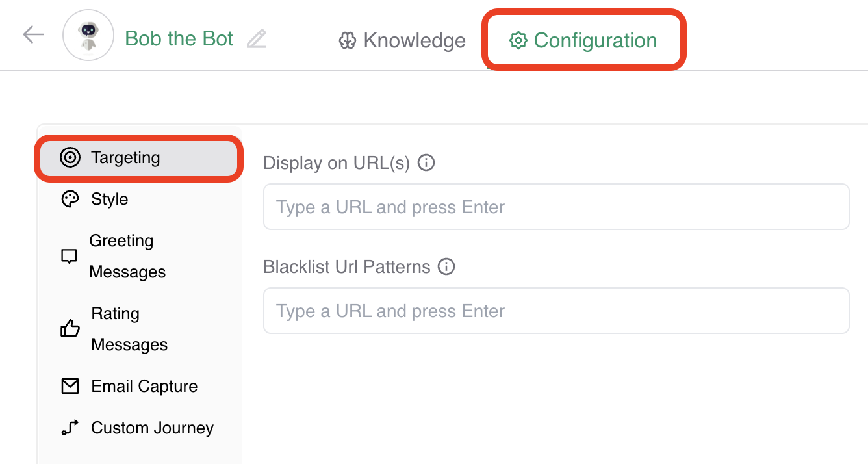Viewport: 868px width, 464px height.
Task: Click the thumbs-up icon for Rating Messages
Action: (70, 329)
